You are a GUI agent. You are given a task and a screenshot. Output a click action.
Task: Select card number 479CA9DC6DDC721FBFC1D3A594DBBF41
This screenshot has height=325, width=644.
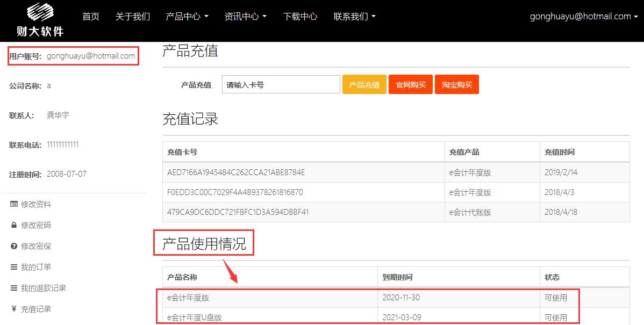(238, 212)
